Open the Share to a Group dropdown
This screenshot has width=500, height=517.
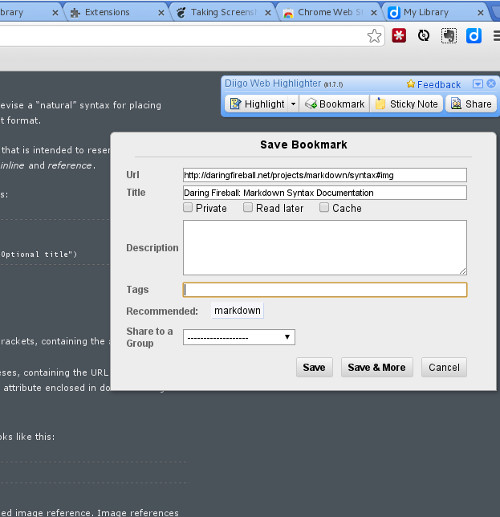click(239, 337)
